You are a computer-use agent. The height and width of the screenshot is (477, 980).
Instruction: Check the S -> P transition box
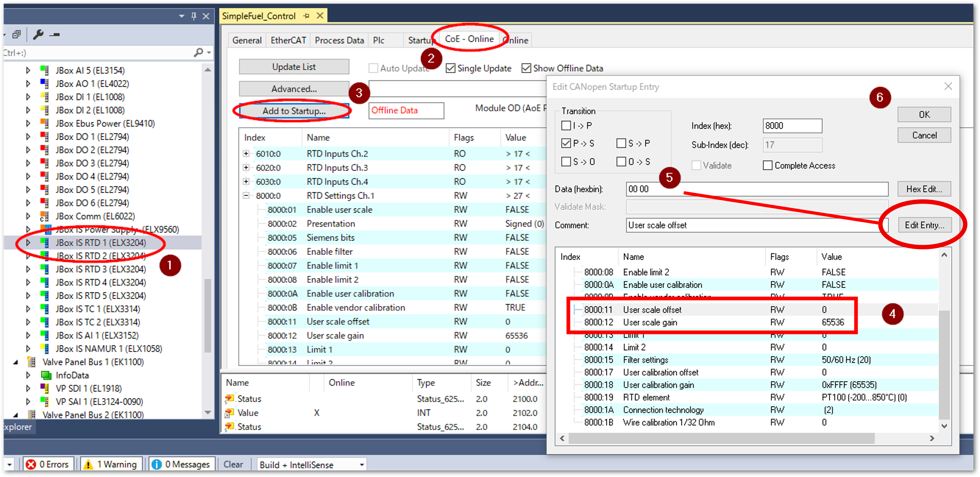tap(621, 143)
